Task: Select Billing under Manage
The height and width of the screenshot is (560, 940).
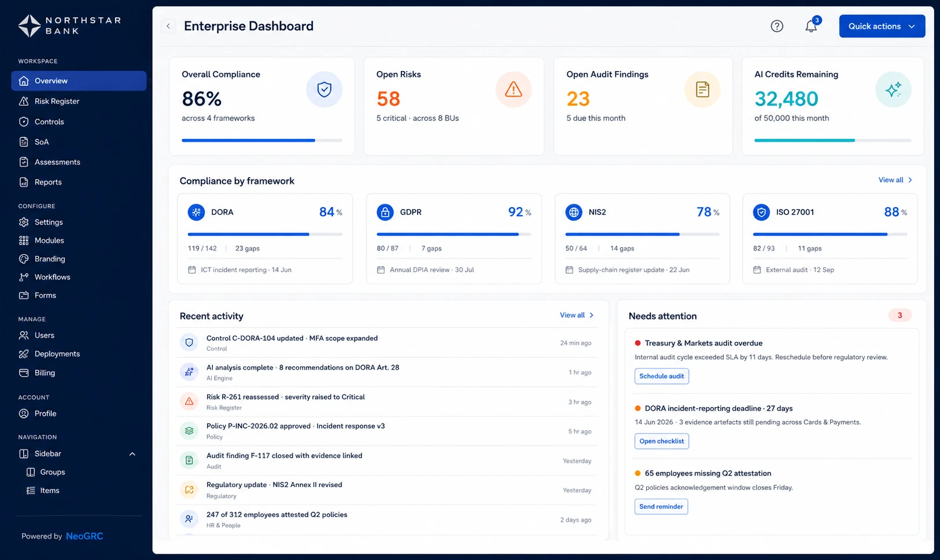Action: [x=79, y=373]
